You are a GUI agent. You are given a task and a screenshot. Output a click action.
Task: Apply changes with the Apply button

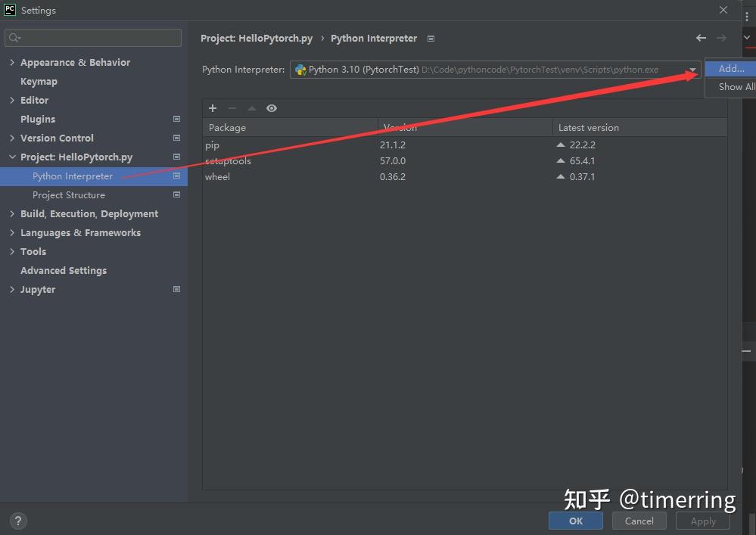tap(702, 521)
